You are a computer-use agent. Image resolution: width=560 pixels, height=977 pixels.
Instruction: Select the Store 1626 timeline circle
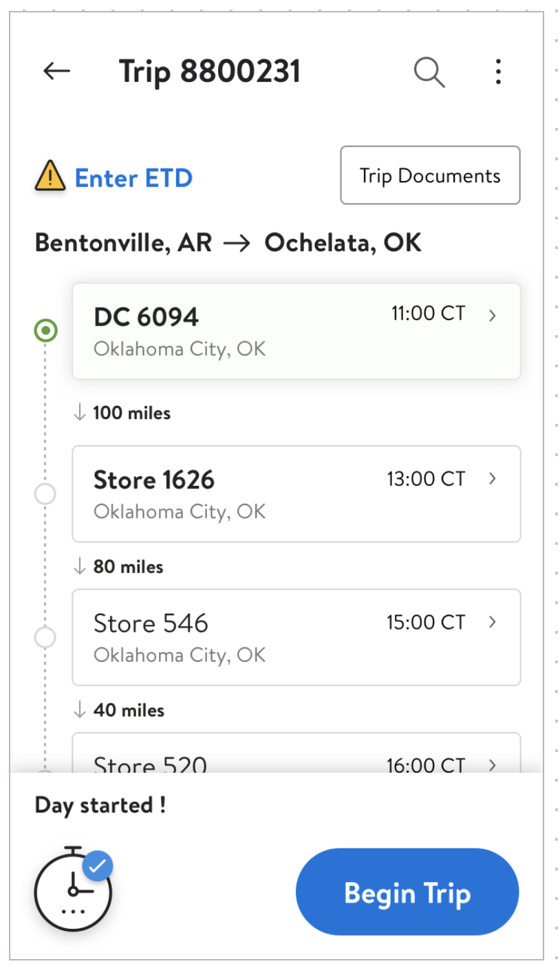click(45, 494)
